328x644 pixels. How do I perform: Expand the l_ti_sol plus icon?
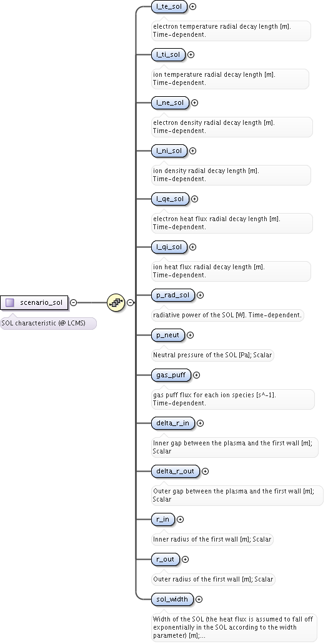[191, 54]
